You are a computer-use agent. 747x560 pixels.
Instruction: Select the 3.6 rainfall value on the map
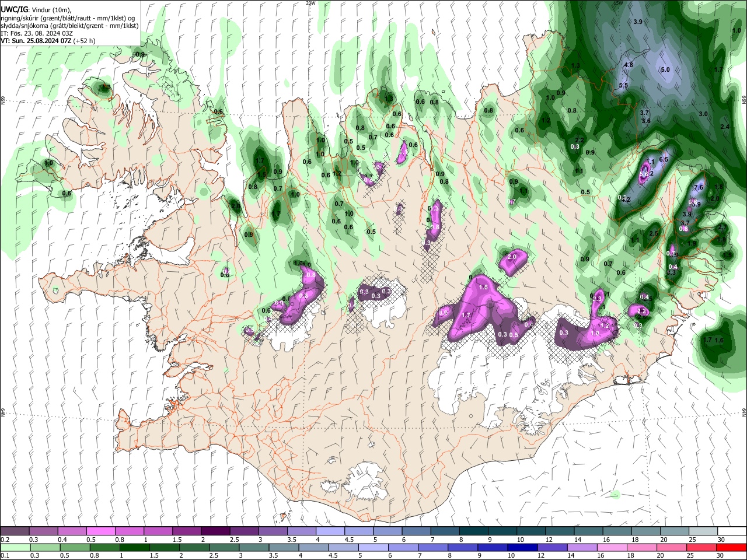[646, 121]
